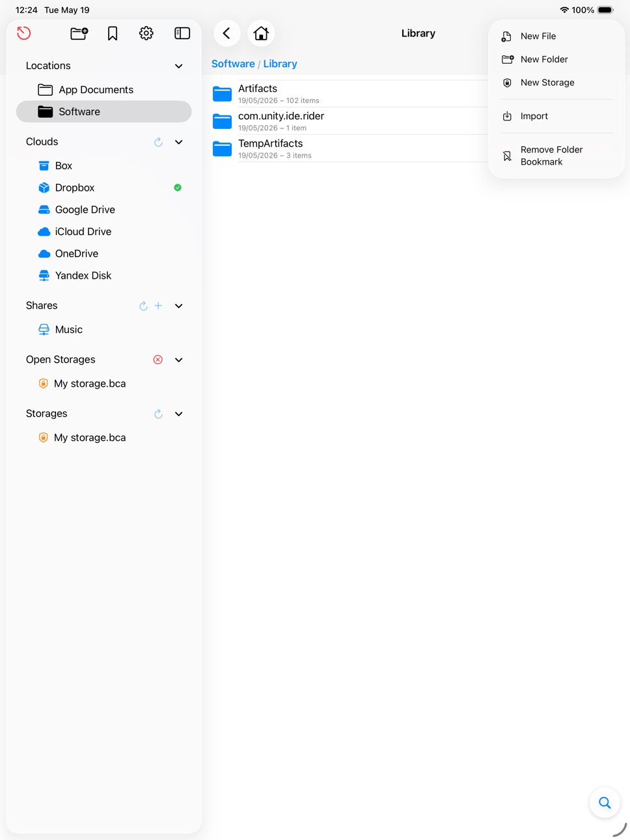Open the Music share
The height and width of the screenshot is (840, 630).
(x=103, y=329)
